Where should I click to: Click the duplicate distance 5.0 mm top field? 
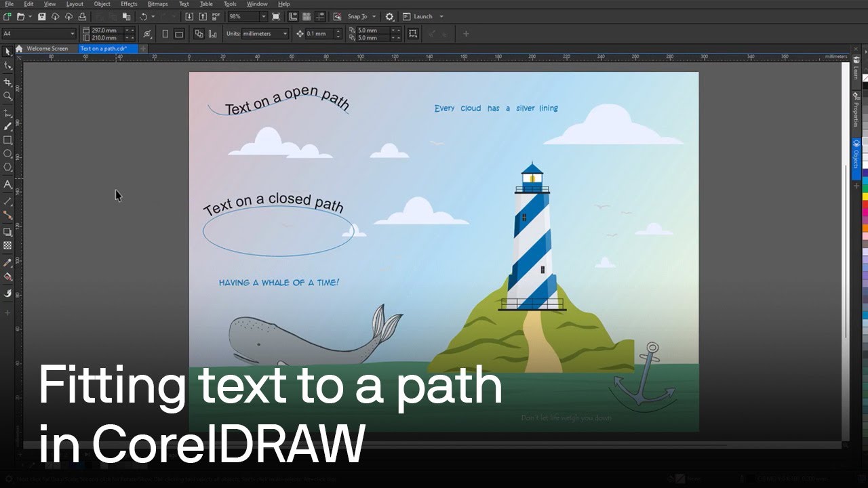373,30
